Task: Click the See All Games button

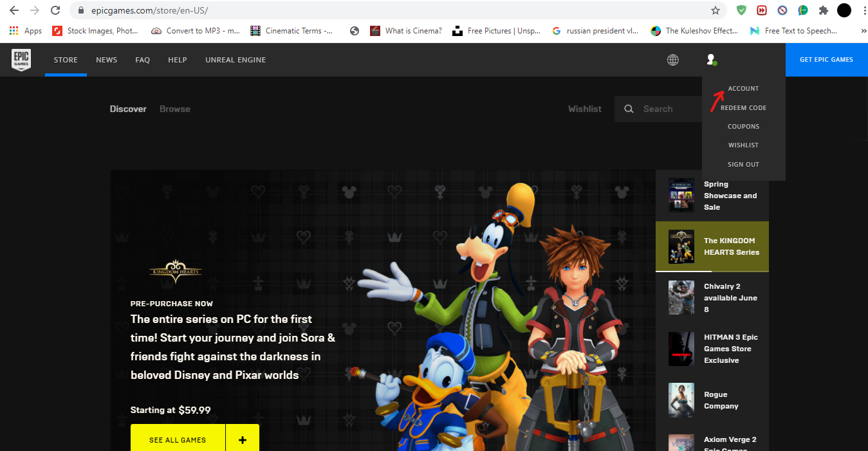Action: [x=178, y=440]
